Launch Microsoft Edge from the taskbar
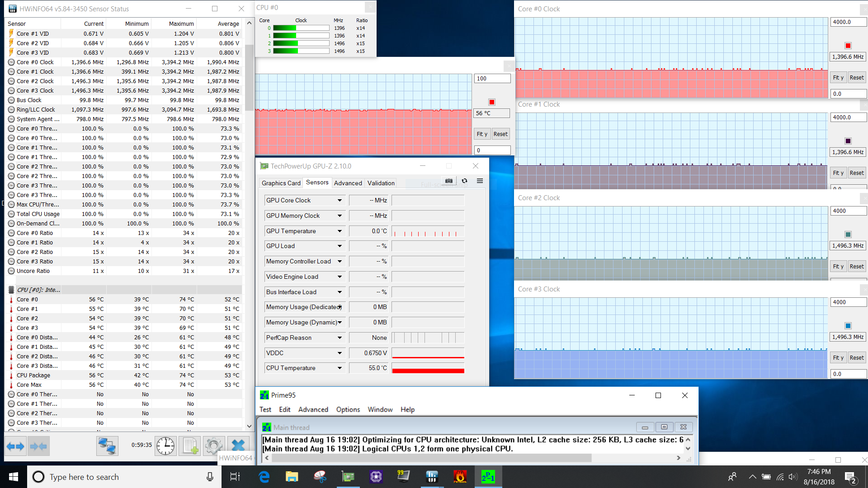 tap(264, 477)
